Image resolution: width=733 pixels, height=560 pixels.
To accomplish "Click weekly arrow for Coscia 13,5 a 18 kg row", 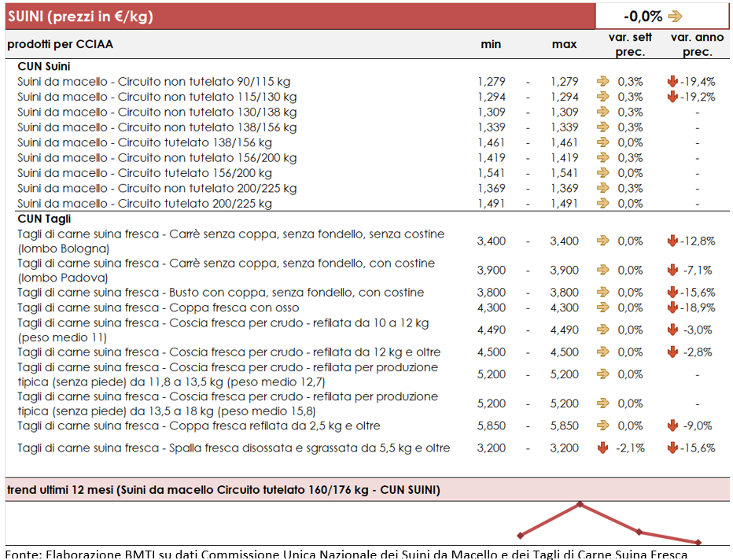I will pos(603,403).
